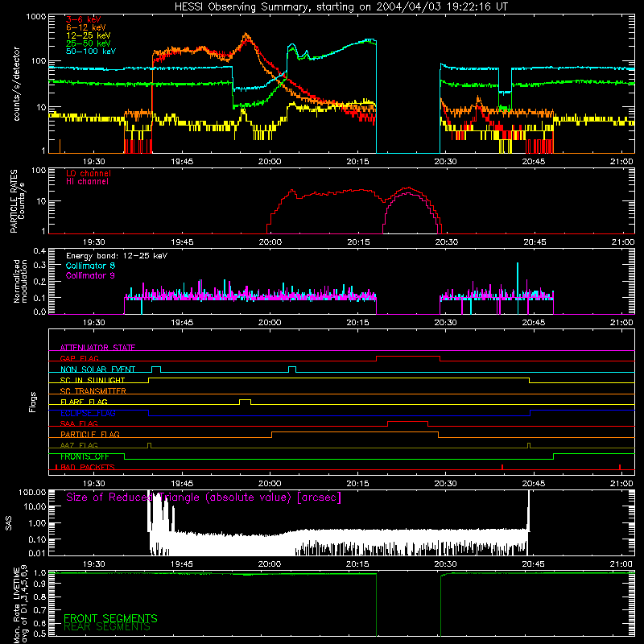The image size is (644, 644).
Task: Click the FRONT SEGMENTS legend label
Action: (110, 618)
